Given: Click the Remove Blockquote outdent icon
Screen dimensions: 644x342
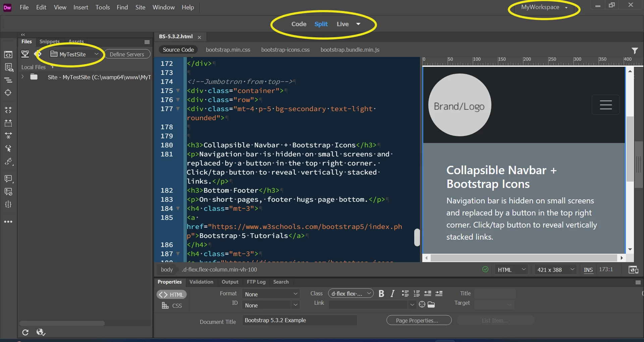Looking at the screenshot, I should 428,294.
